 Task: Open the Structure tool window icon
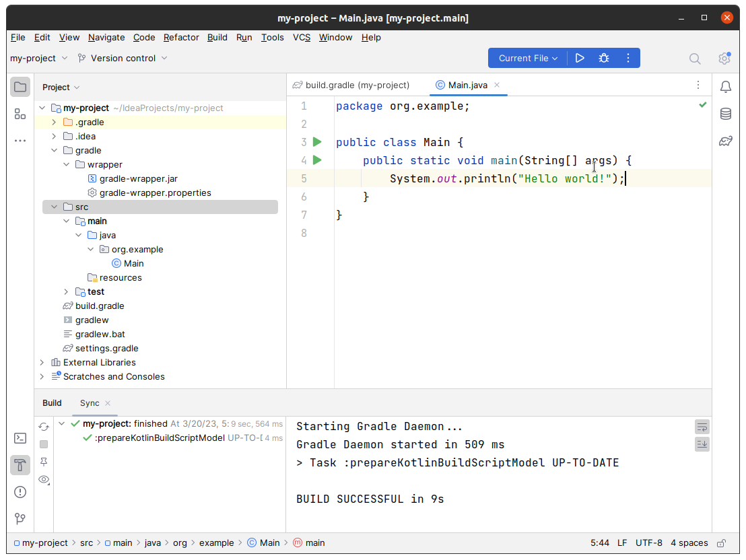(20, 114)
